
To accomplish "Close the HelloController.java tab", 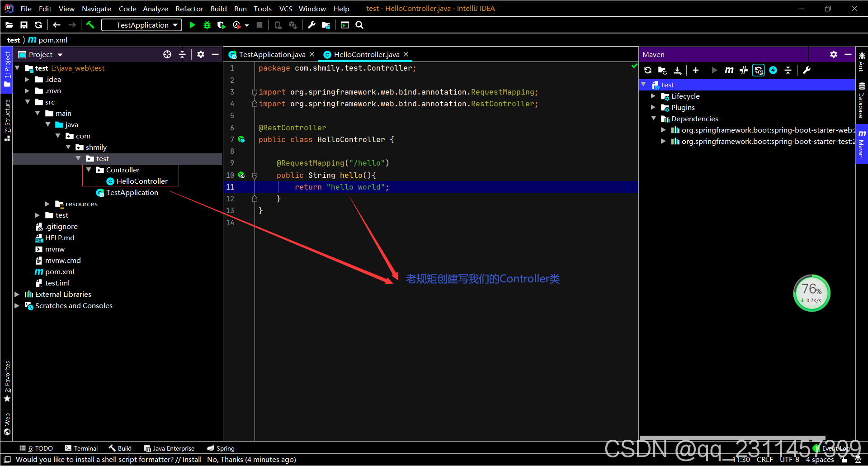I will click(406, 54).
